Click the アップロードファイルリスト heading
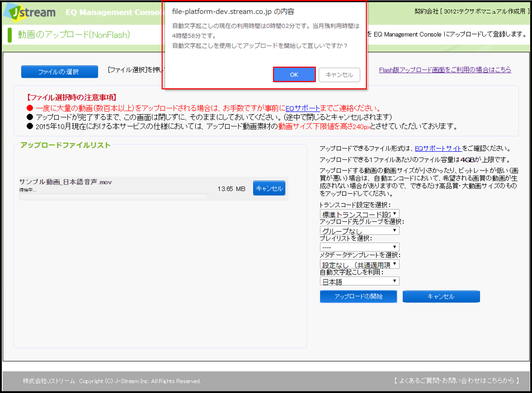532x393 pixels. pyautogui.click(x=65, y=145)
